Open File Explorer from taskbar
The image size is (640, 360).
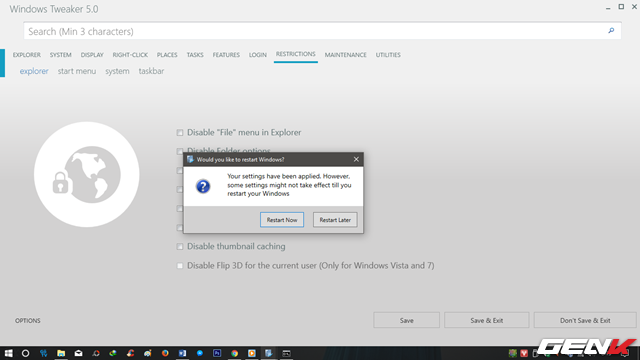coord(61,353)
